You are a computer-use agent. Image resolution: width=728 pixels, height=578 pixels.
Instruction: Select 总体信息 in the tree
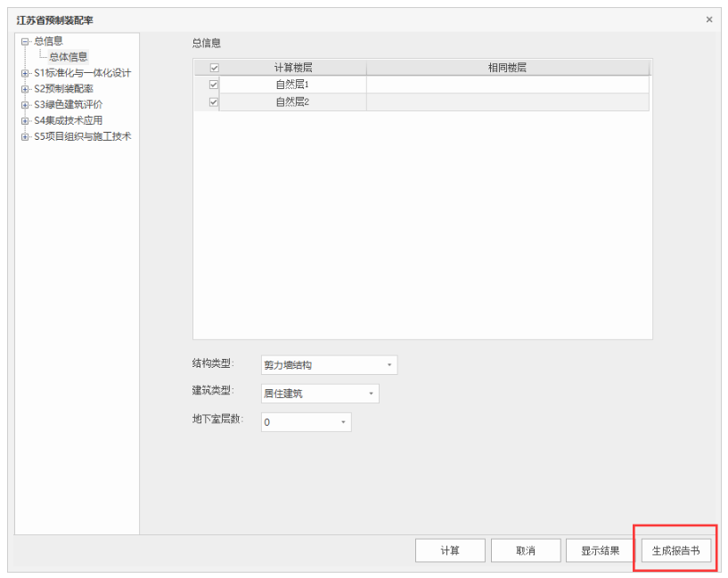coord(69,57)
